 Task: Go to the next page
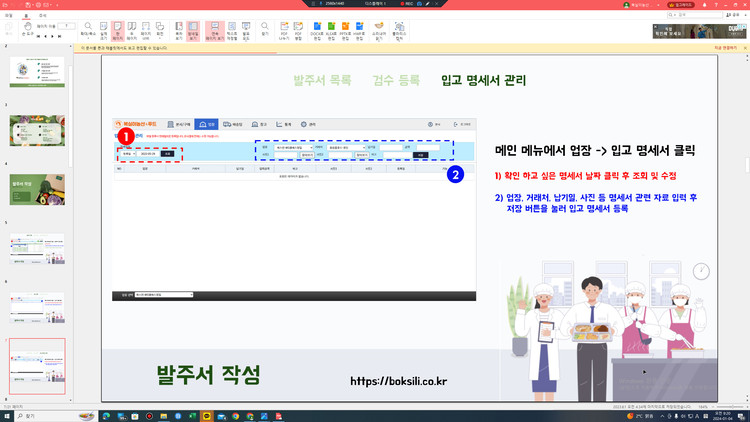click(53, 36)
